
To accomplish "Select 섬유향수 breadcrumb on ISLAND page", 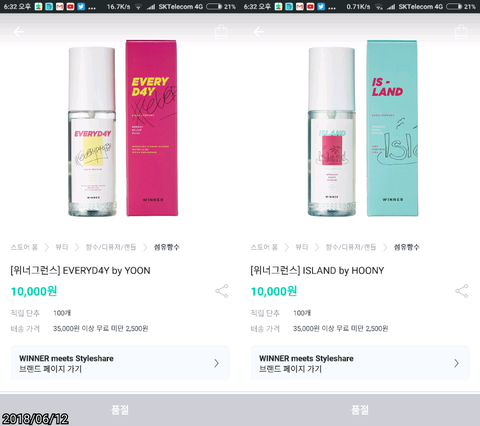I will click(x=406, y=247).
